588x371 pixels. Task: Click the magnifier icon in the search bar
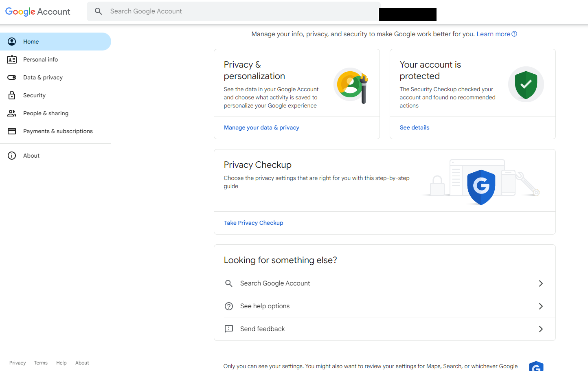(x=99, y=11)
